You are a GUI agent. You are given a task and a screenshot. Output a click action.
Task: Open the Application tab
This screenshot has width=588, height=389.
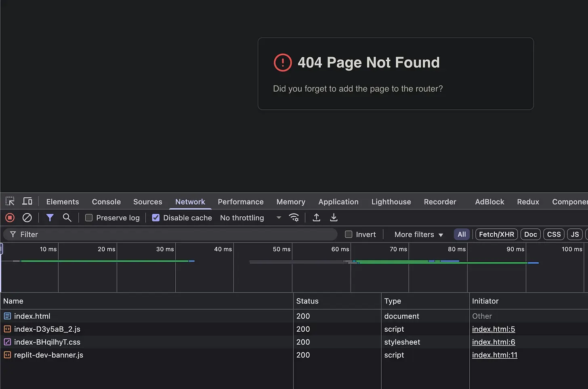338,202
